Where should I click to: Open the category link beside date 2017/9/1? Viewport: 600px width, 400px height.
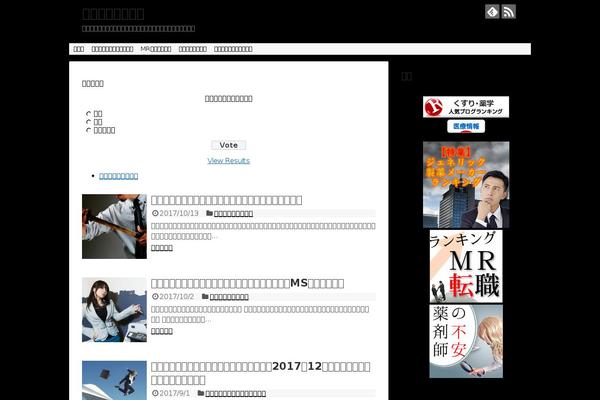(x=236, y=393)
